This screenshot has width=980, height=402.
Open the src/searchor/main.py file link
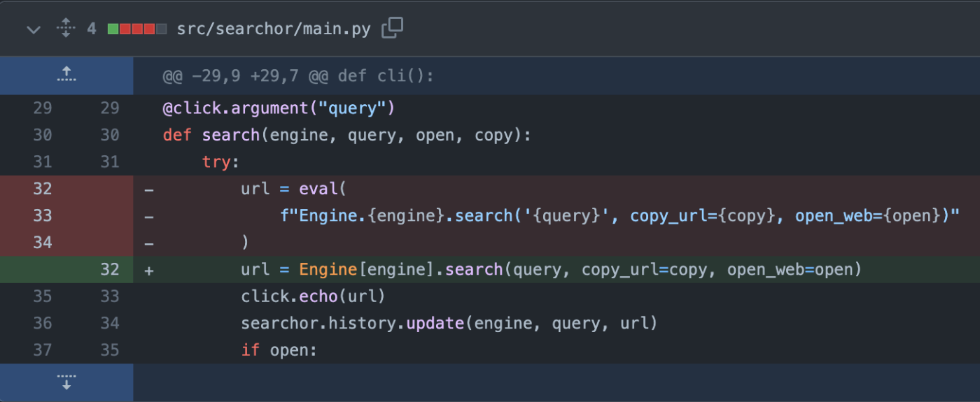click(x=274, y=29)
